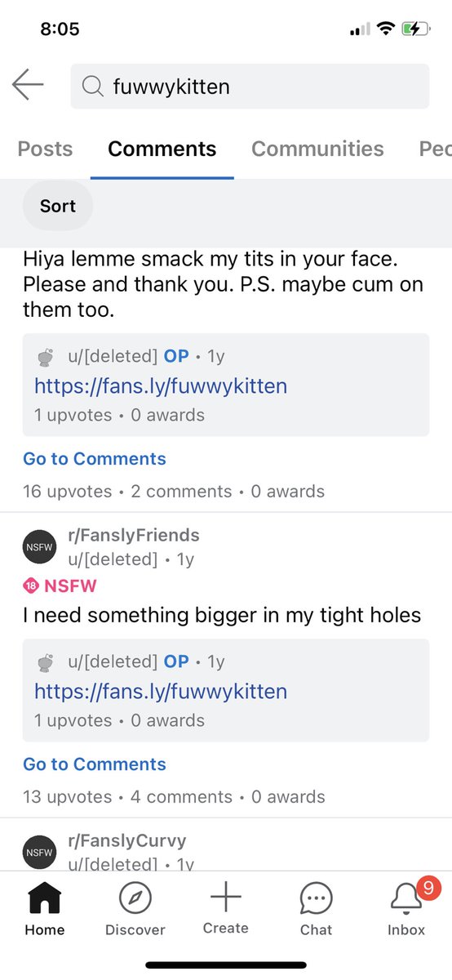Open the Sort options button

pos(58,206)
